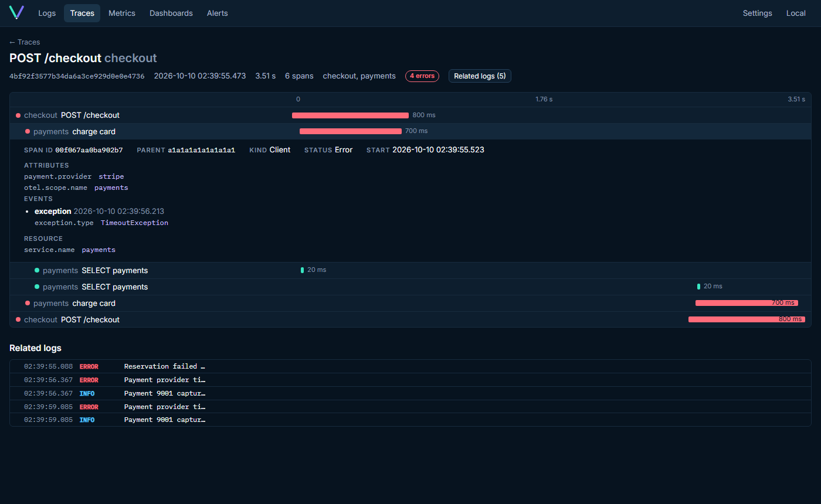Open the Reservation failed error log row
This screenshot has height=504, width=821.
click(410, 366)
